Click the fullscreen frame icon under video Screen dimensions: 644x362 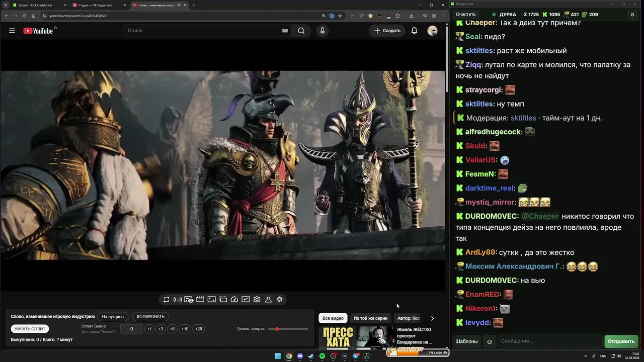tap(212, 300)
